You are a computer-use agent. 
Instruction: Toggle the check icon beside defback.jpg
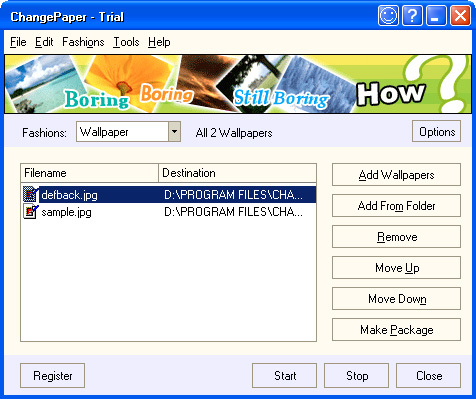point(31,194)
